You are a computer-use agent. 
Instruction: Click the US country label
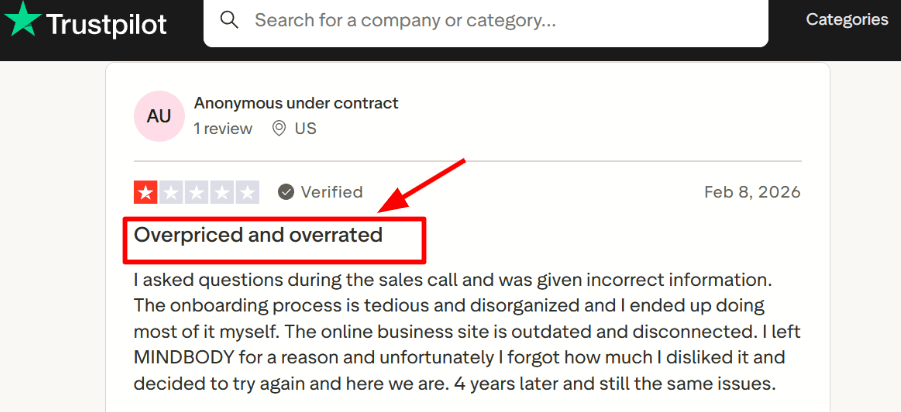(306, 128)
